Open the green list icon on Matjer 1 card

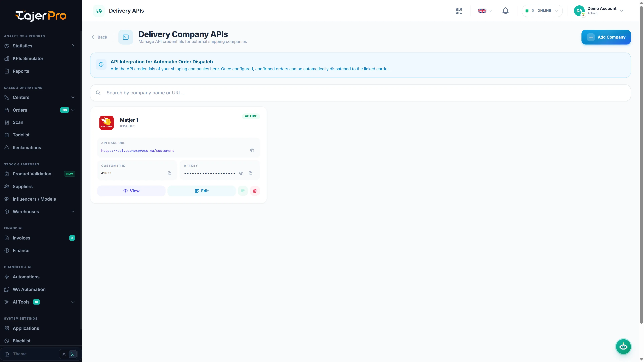tap(243, 191)
